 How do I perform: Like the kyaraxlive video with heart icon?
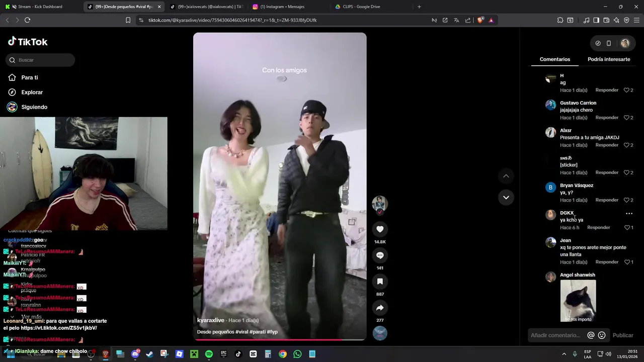[380, 229]
